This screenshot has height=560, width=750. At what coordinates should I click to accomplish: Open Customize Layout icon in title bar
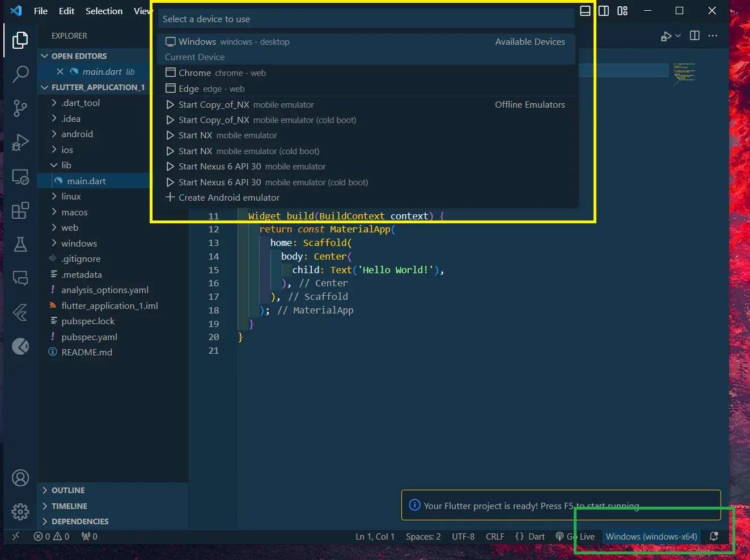(x=622, y=11)
